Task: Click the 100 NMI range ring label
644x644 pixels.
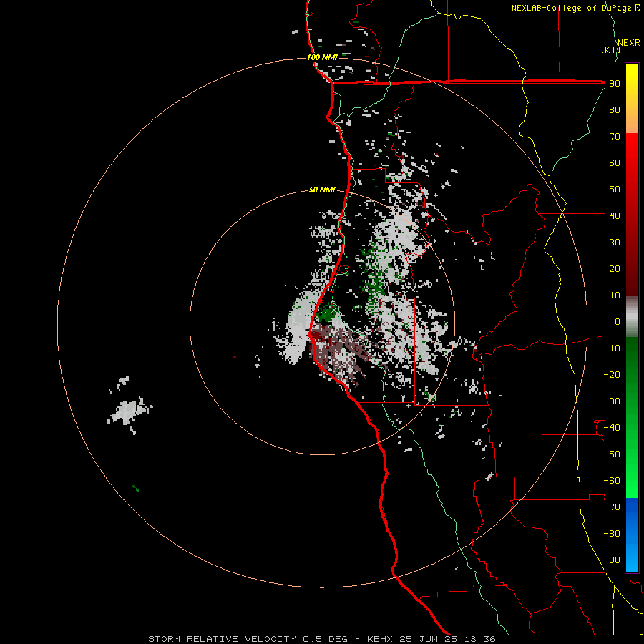Action: tap(322, 57)
